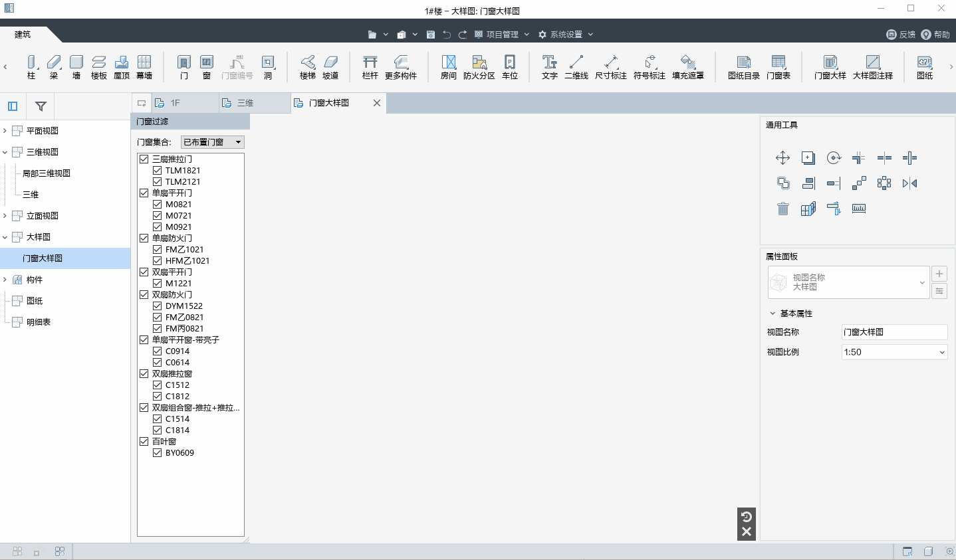The height and width of the screenshot is (560, 956).
Task: Select 明细表 in project tree
Action: 39,322
